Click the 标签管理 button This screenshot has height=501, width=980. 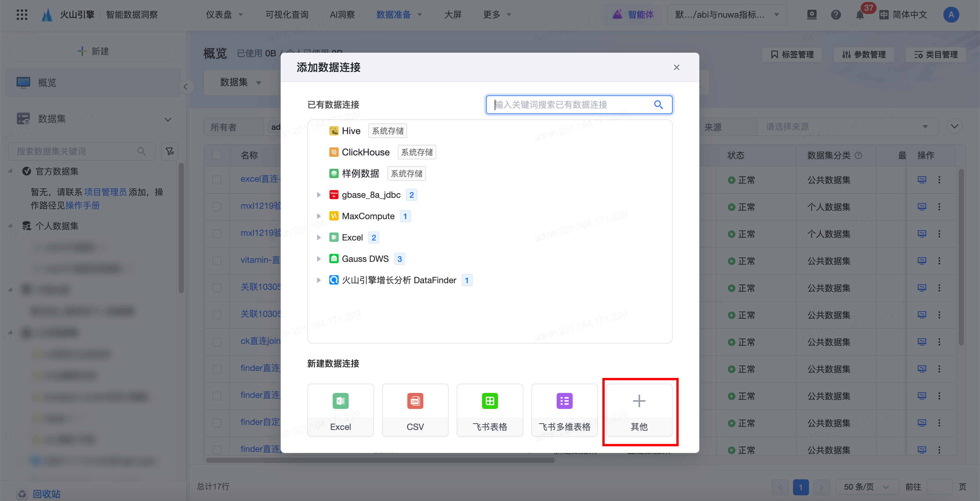point(792,55)
